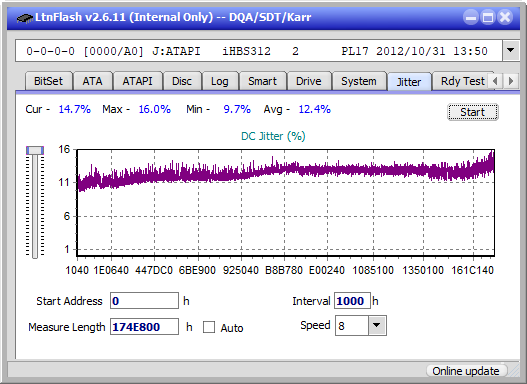Open the Rdy Test tab
The height and width of the screenshot is (384, 527).
462,81
